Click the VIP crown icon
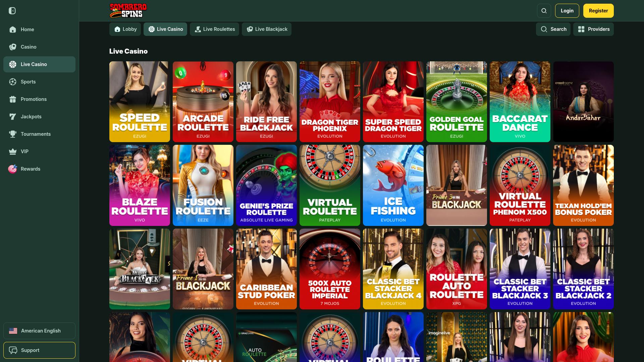644x362 pixels. [13, 152]
